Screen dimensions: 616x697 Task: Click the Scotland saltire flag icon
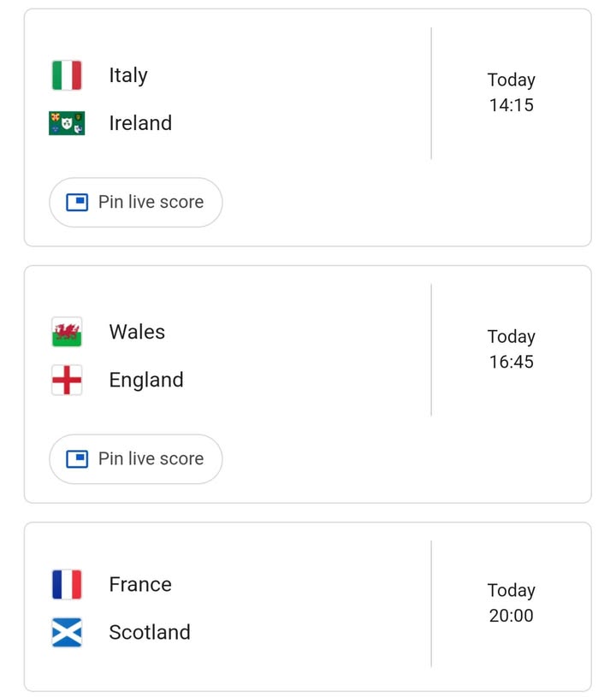pyautogui.click(x=67, y=632)
